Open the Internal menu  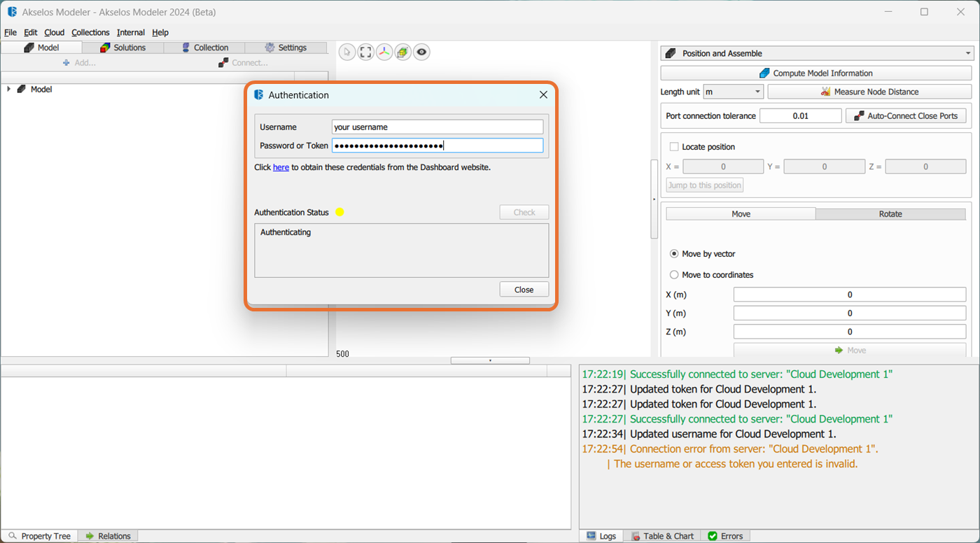[131, 32]
